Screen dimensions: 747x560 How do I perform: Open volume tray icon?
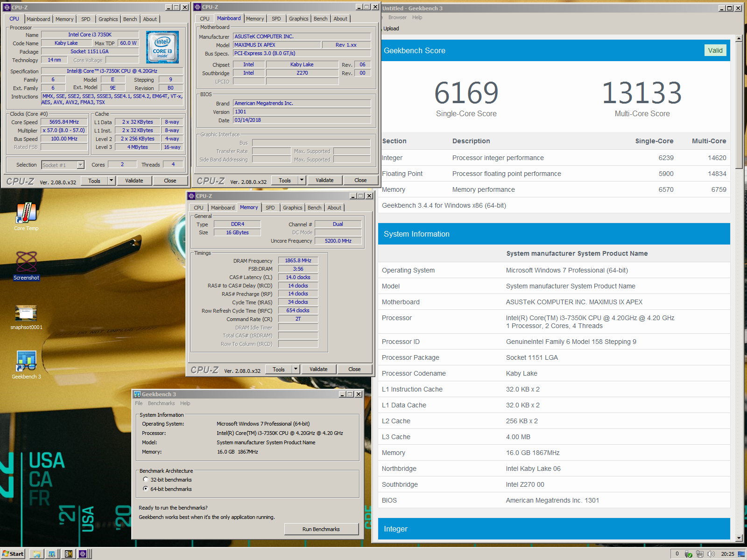[x=711, y=554]
